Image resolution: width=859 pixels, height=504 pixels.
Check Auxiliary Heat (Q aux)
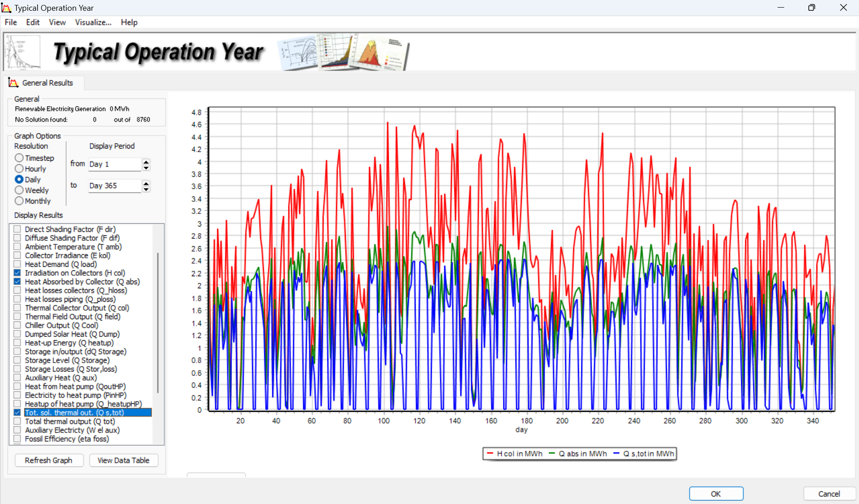[x=17, y=378]
